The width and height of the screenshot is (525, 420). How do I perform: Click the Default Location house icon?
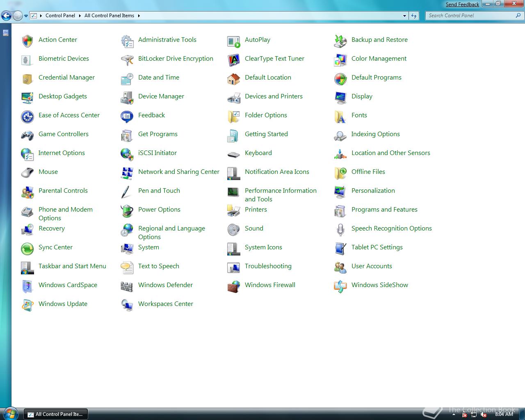point(234,79)
